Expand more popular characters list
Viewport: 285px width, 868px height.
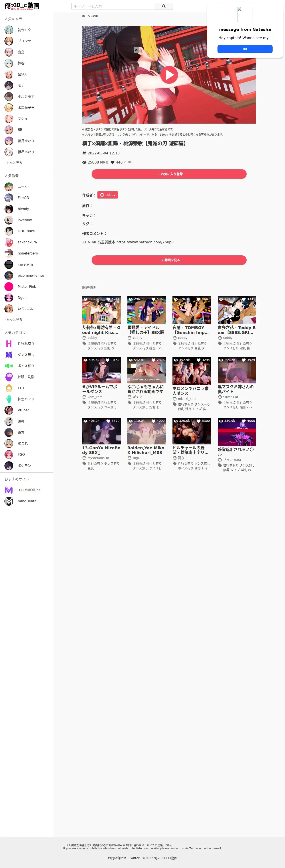pyautogui.click(x=13, y=163)
